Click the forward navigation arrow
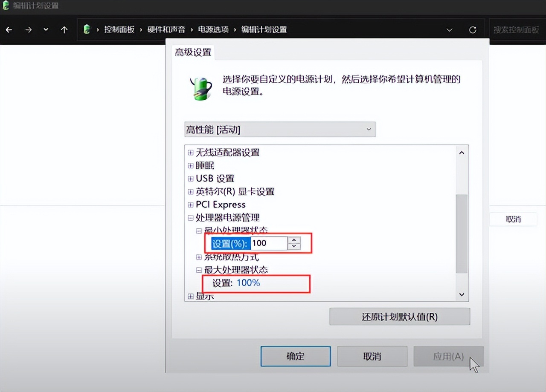The image size is (546, 392). [x=28, y=29]
